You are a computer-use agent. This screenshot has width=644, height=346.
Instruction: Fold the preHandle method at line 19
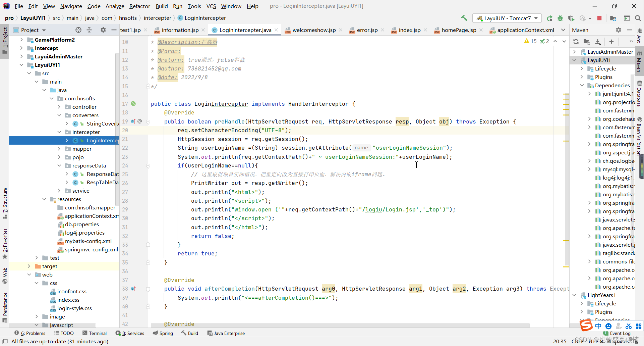click(x=148, y=121)
